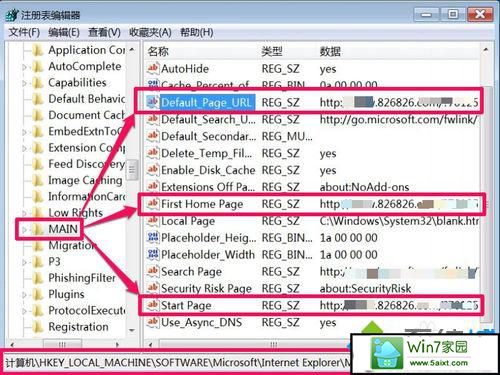The image size is (500, 375).
Task: Select the Capabilities folder icon
Action: (x=38, y=83)
